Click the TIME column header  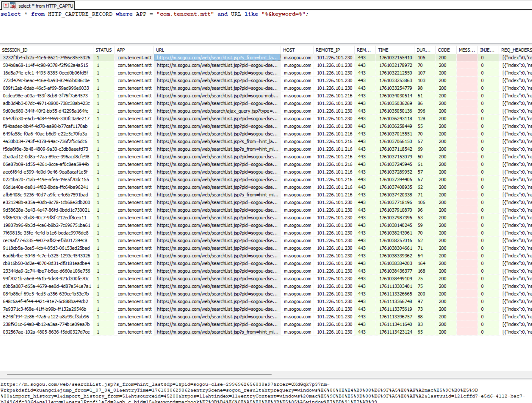point(383,50)
